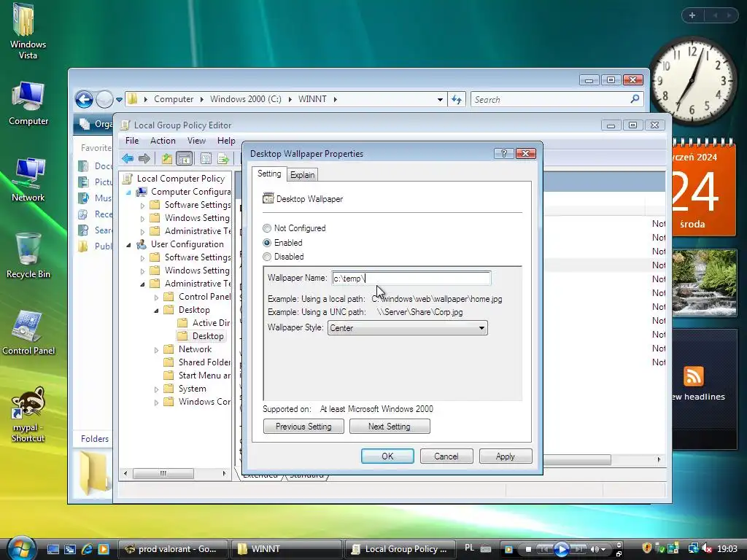
Task: Click the policy tree horizontal scrollbar thumb
Action: (163, 473)
